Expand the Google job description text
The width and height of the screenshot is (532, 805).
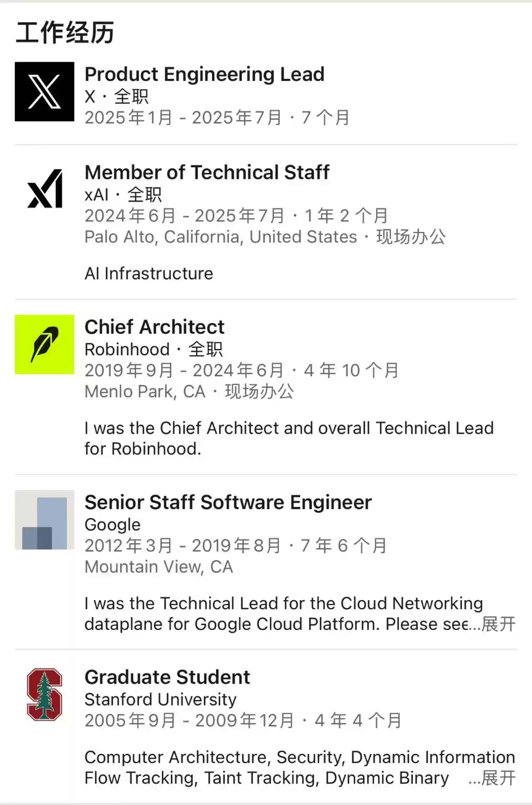(498, 624)
